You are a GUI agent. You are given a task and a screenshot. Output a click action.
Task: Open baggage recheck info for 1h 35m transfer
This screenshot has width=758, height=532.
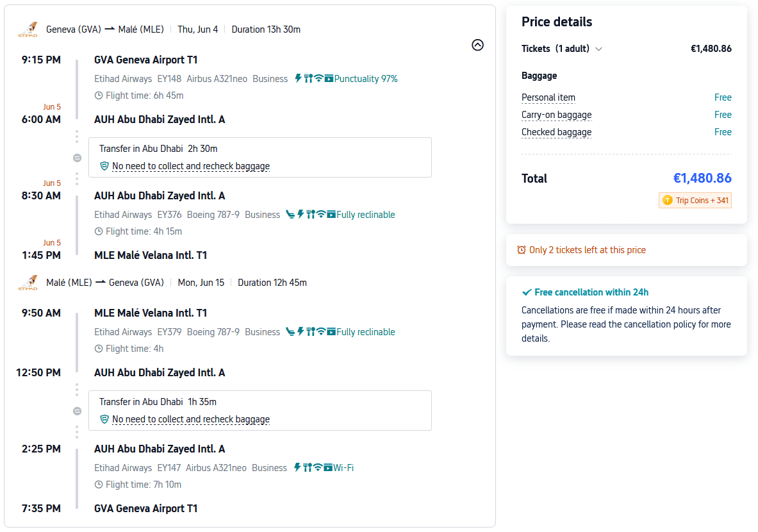point(190,420)
